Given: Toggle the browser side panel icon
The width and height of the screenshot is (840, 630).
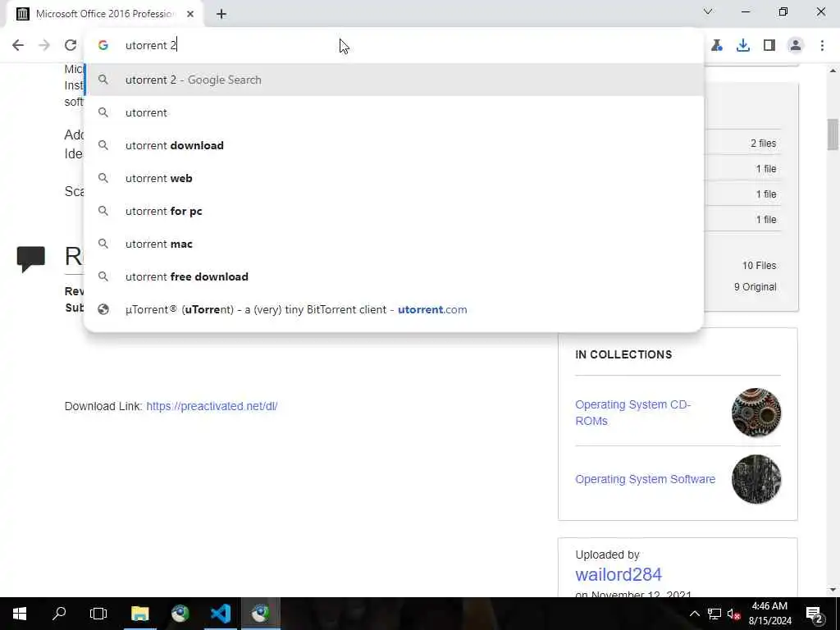Looking at the screenshot, I should click(769, 45).
